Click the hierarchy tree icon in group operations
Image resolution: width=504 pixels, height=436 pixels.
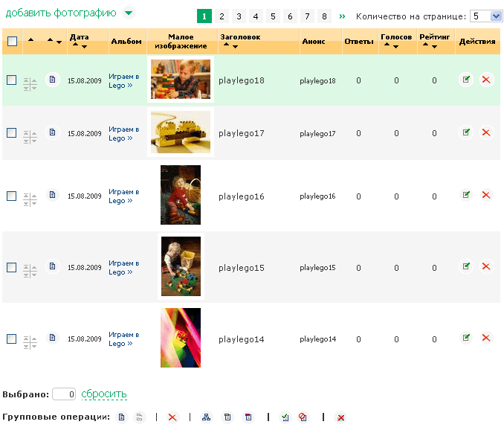tap(207, 417)
